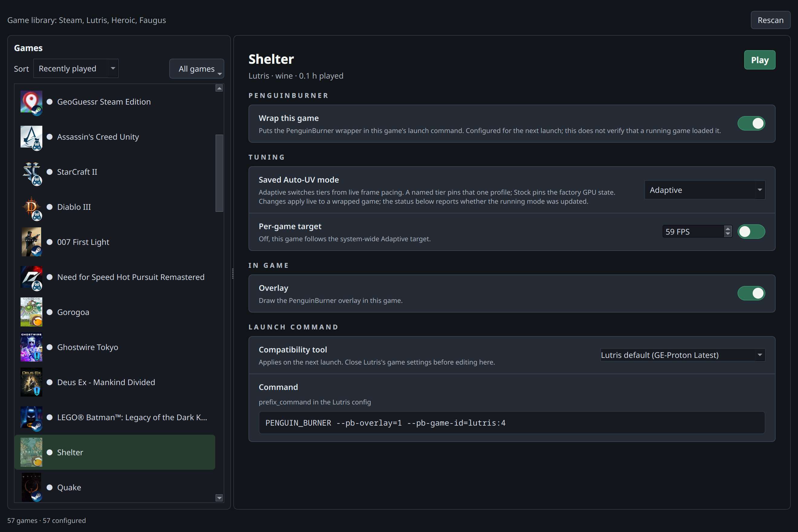798x532 pixels.
Task: Open the Compatibility tool dropdown
Action: pyautogui.click(x=683, y=355)
